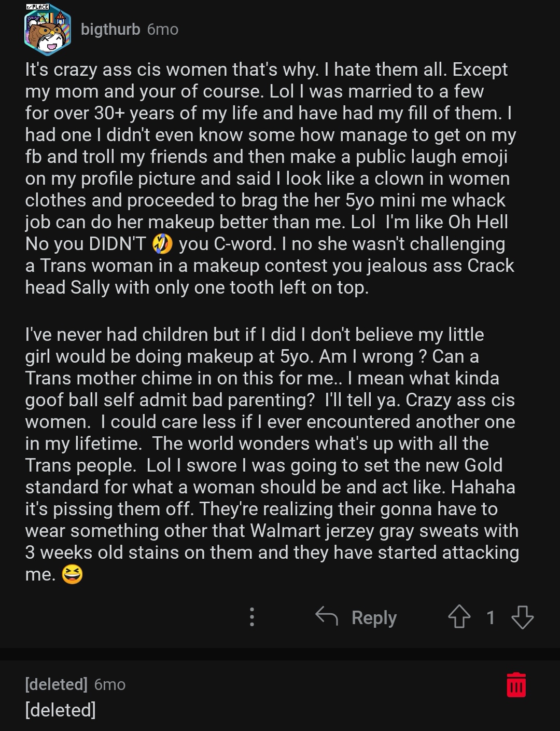Open bigthurb's owl avatar
560x731 pixels.
point(47,32)
